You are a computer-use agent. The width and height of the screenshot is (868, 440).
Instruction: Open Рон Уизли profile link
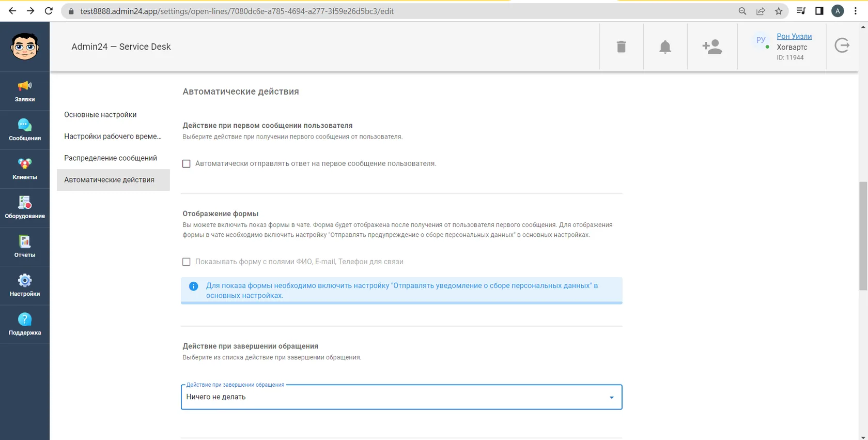coord(794,36)
